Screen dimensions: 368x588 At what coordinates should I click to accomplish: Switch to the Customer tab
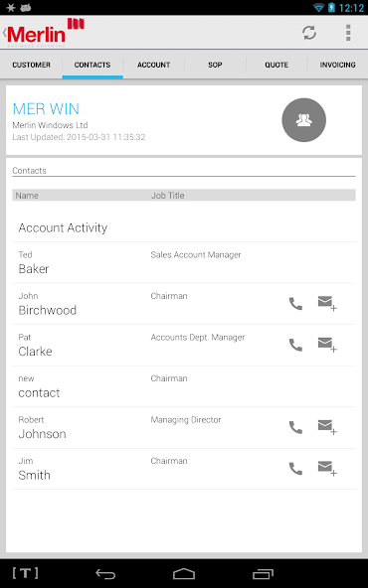(31, 65)
